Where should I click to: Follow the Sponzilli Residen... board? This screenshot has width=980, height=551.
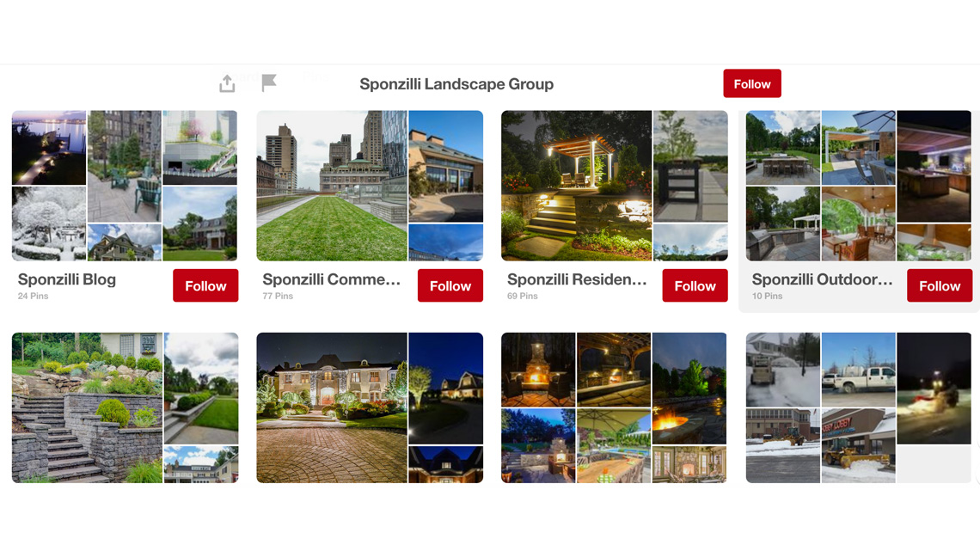click(695, 285)
